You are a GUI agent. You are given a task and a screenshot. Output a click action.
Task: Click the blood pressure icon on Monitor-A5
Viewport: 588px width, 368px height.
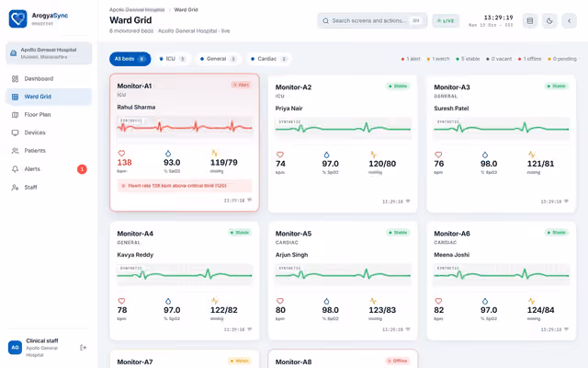pyautogui.click(x=373, y=301)
